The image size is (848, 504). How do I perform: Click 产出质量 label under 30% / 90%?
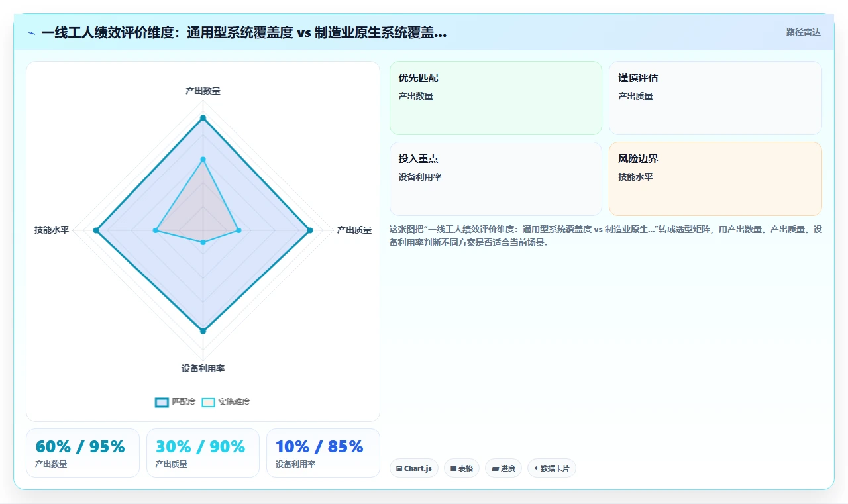point(171,464)
